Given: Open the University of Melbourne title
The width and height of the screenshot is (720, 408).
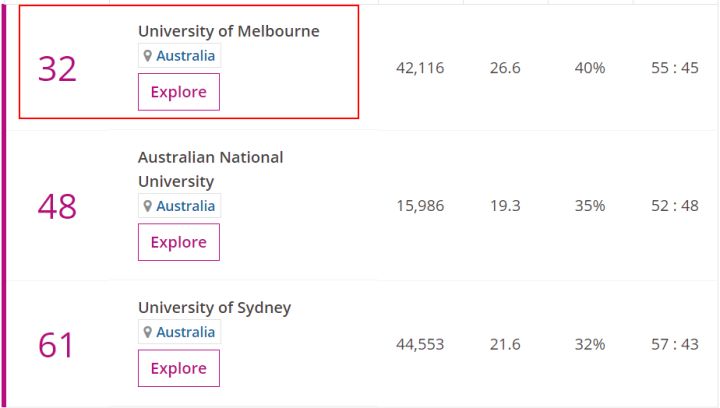Looking at the screenshot, I should (229, 31).
